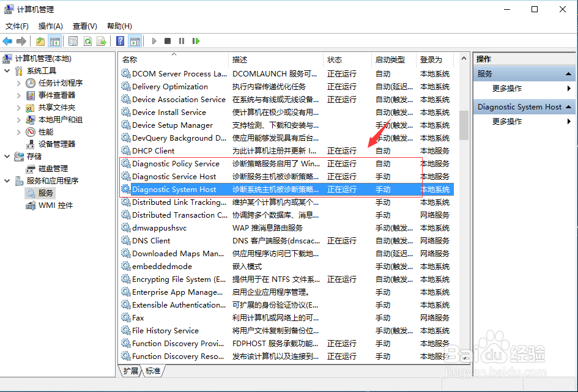Image resolution: width=578 pixels, height=392 pixels.
Task: Select the Start Service (play) icon
Action: (x=154, y=41)
